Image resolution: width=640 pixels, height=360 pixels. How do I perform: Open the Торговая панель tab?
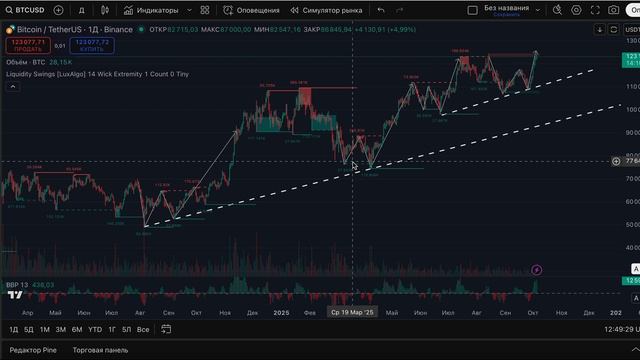click(x=100, y=350)
